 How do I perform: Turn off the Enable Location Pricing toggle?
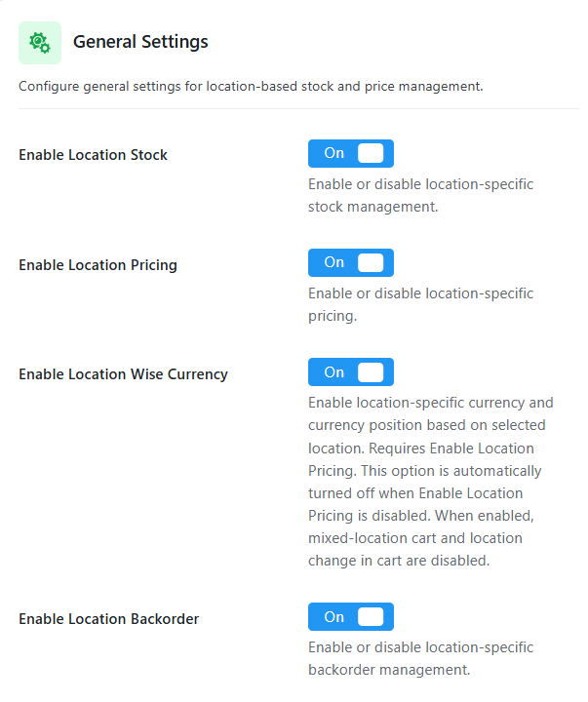(x=351, y=263)
